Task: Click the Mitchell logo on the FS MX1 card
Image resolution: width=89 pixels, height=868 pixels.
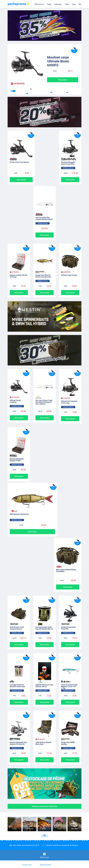Action: (13, 455)
